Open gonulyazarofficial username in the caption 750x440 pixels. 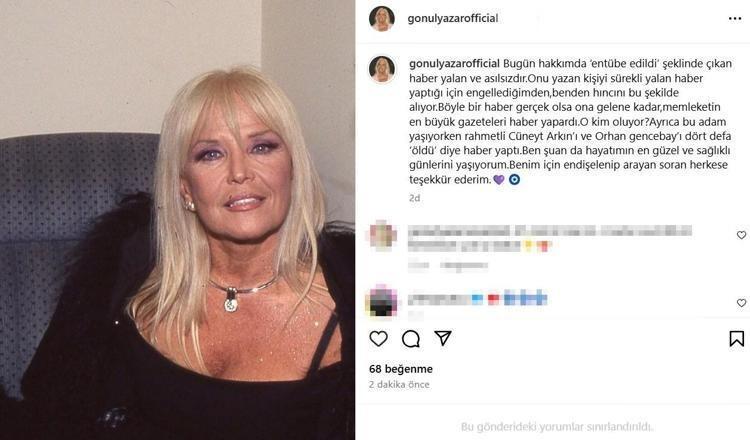[454, 64]
